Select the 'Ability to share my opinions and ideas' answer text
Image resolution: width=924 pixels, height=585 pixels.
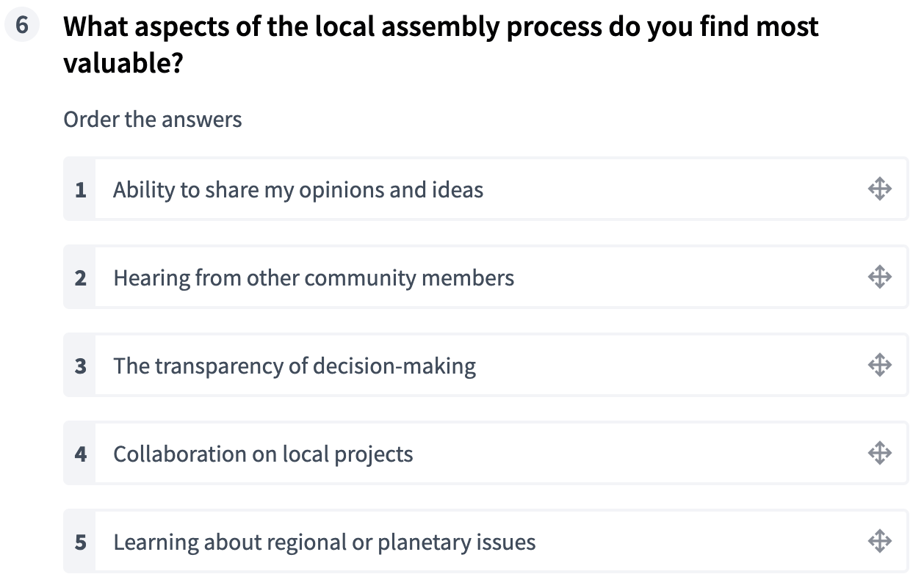298,190
